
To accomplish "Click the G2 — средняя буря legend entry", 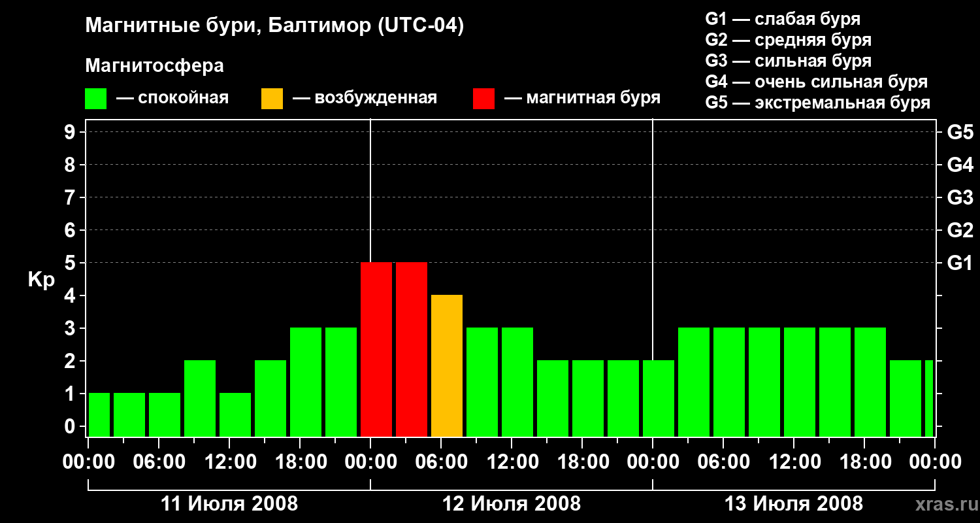I will click(x=789, y=40).
